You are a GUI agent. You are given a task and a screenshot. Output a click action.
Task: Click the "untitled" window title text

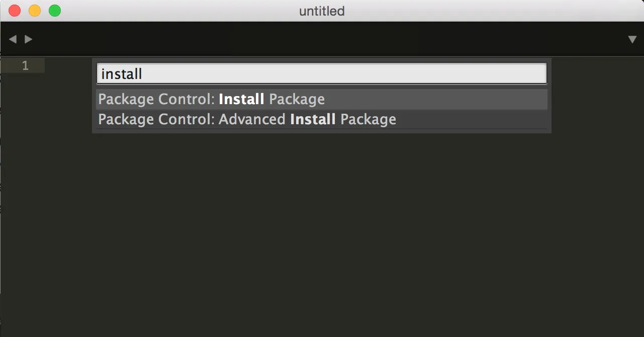tap(322, 11)
